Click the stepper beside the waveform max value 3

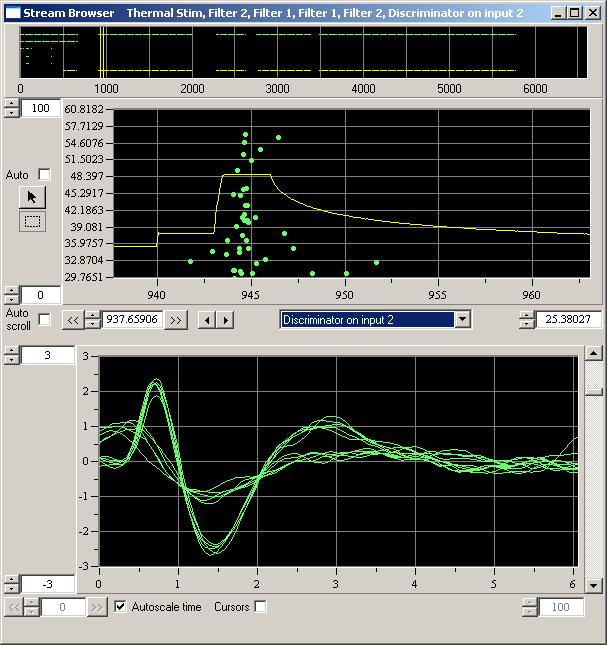click(11, 356)
